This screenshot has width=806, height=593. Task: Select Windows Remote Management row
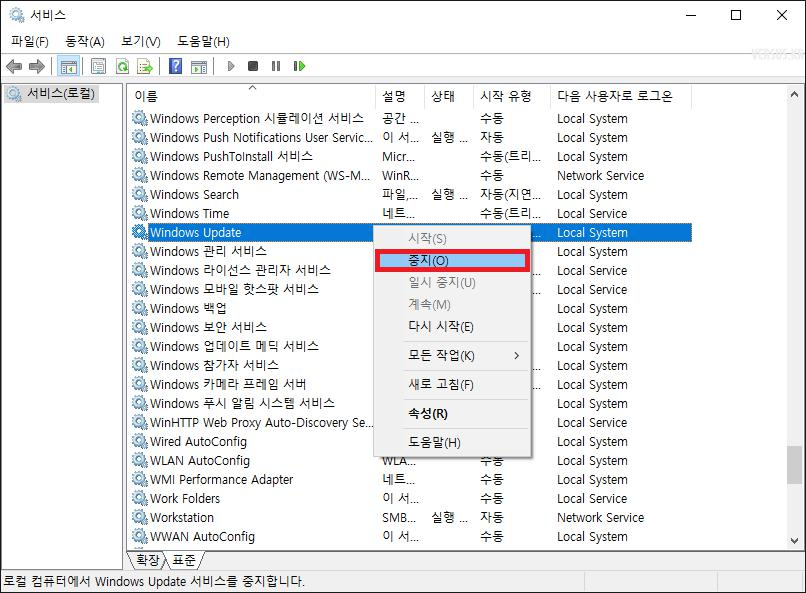click(x=411, y=175)
